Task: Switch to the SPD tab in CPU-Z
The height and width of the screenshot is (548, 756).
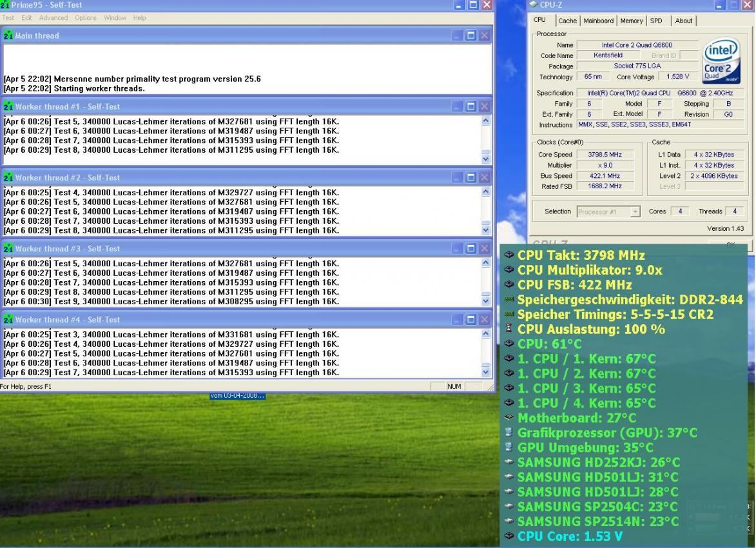Action: coord(656,21)
